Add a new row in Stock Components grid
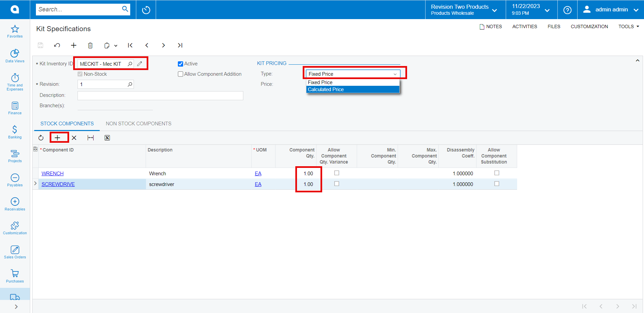The height and width of the screenshot is (313, 644). (x=58, y=138)
